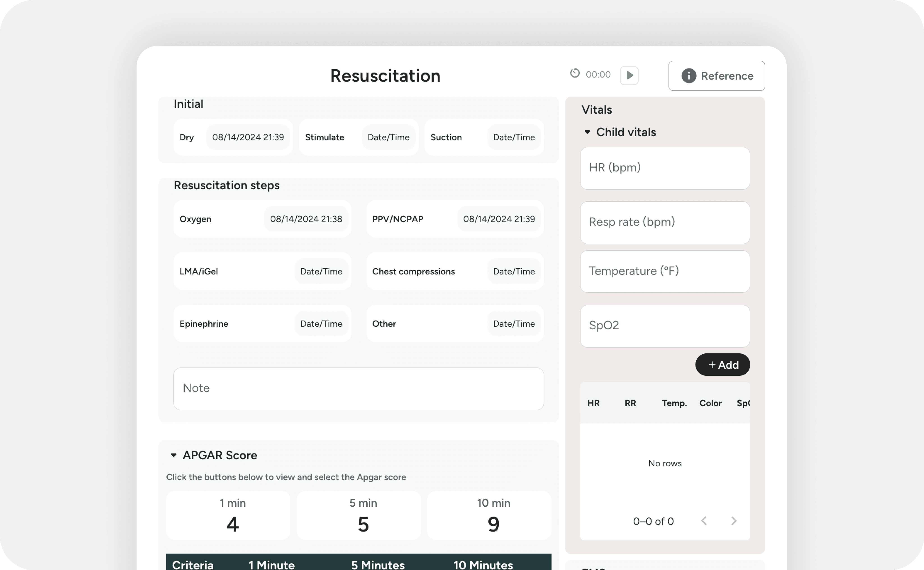This screenshot has height=570, width=924.
Task: Click the HR (bpm) input field
Action: (x=664, y=168)
